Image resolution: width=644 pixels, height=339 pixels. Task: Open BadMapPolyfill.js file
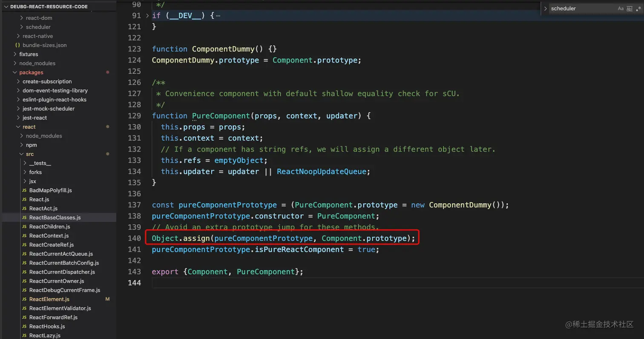pyautogui.click(x=50, y=190)
